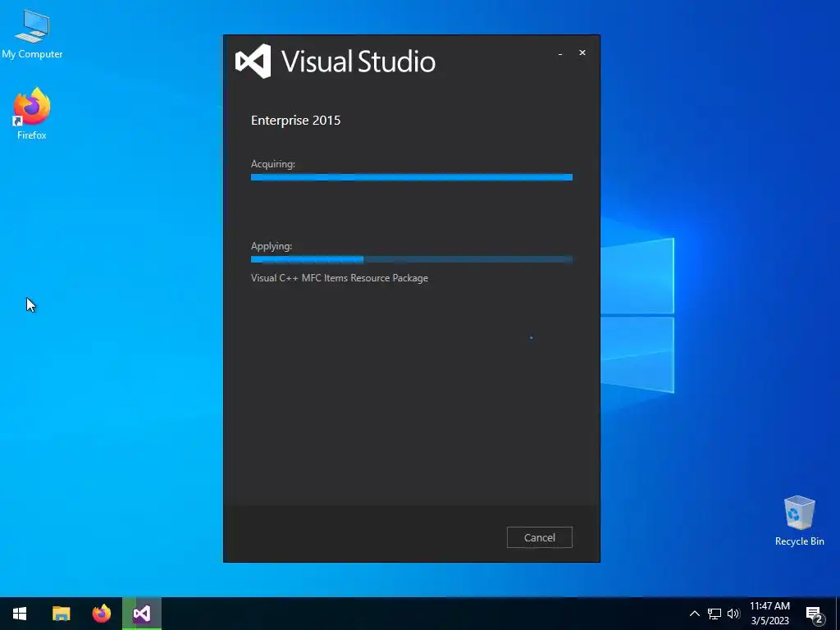Screen dimensions: 840x630
Task: Cancel the Visual Studio installation
Action: (x=540, y=537)
